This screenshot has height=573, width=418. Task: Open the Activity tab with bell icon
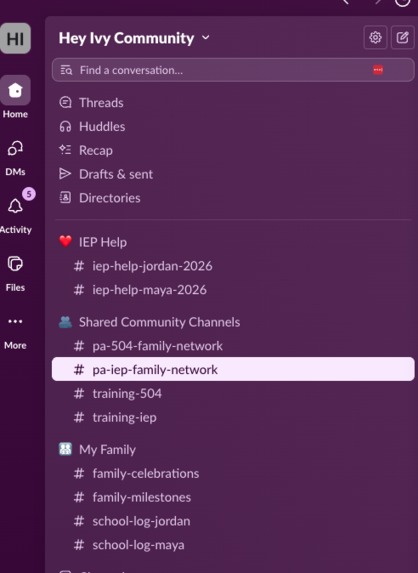point(15,215)
